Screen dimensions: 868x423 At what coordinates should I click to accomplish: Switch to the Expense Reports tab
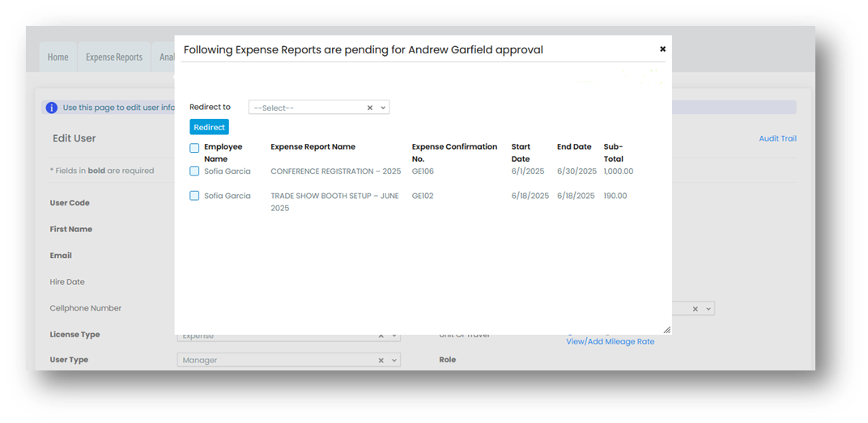click(114, 57)
